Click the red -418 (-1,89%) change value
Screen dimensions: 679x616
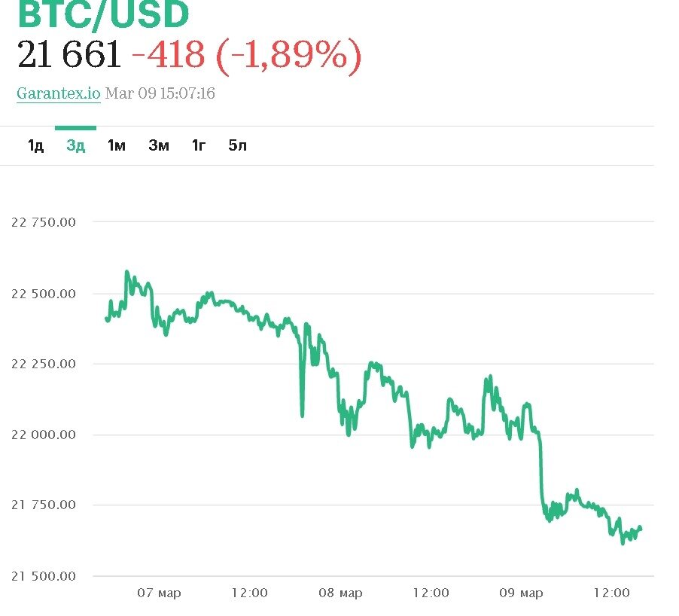(246, 55)
